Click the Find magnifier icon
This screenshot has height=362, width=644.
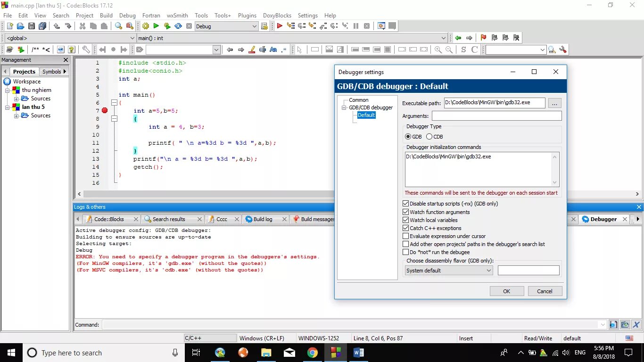click(x=118, y=26)
